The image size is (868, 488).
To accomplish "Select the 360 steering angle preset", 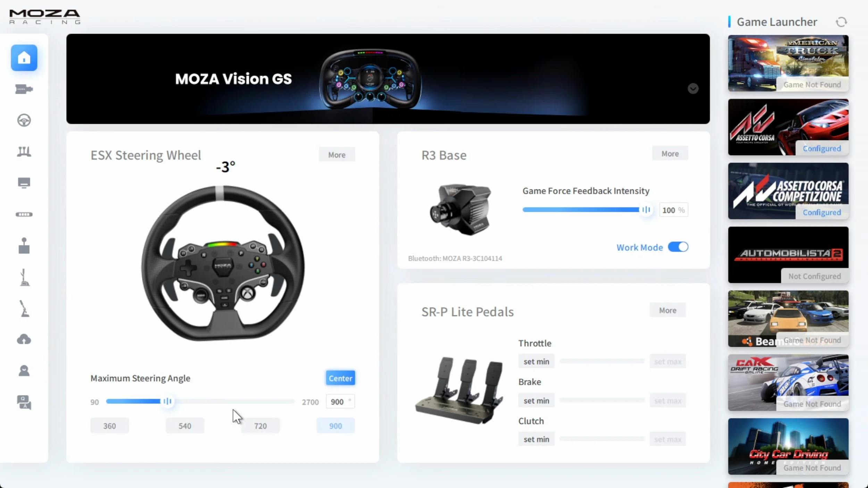I will (109, 426).
